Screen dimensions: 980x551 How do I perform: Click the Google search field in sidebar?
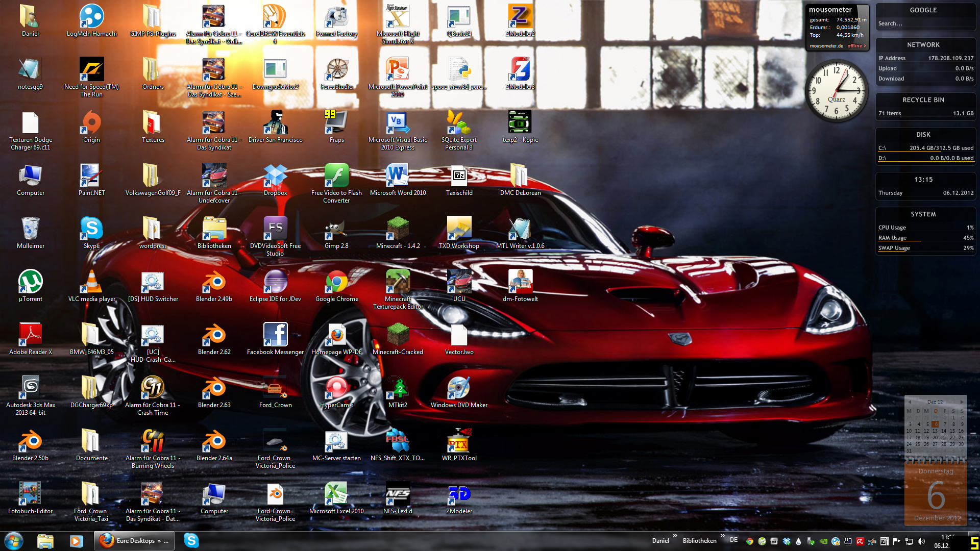click(925, 23)
